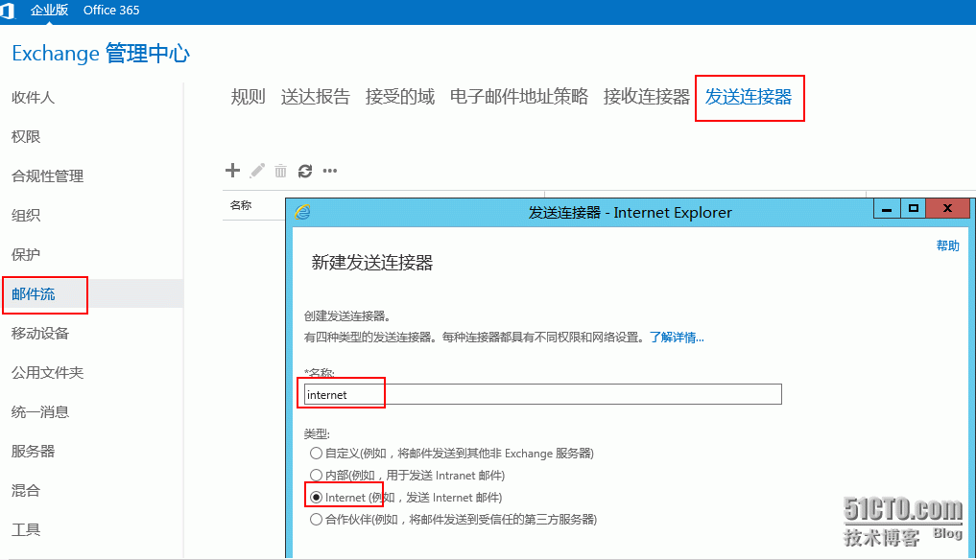Screen dimensions: 976x560
Task: Click Internet Explorer icon in dialog title
Action: click(x=302, y=212)
